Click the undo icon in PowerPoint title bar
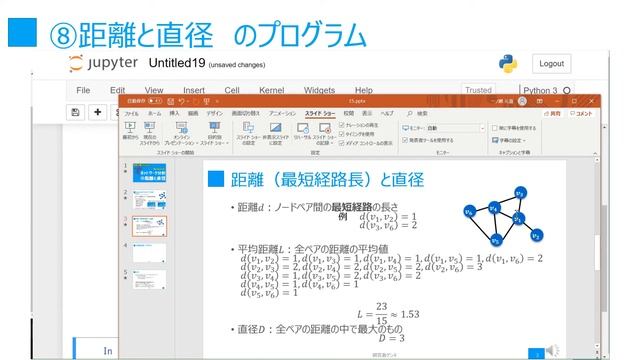The width and height of the screenshot is (640, 360). [x=182, y=101]
